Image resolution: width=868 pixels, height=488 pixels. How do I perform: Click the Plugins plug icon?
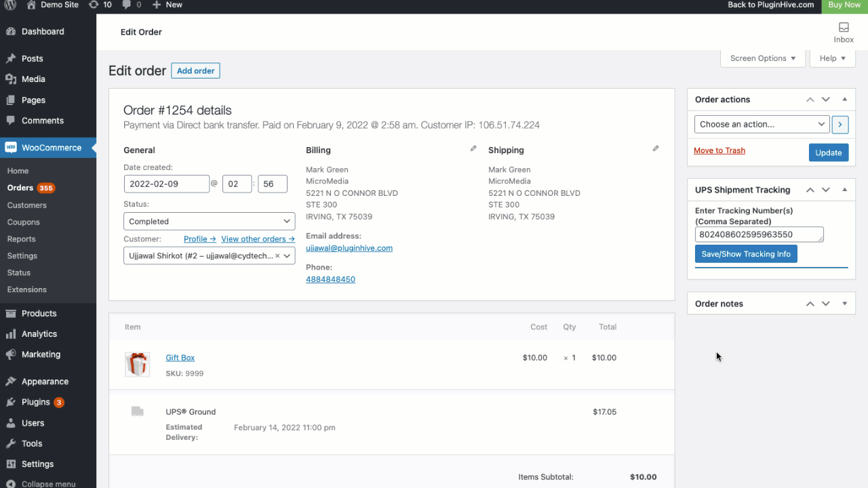pyautogui.click(x=11, y=403)
